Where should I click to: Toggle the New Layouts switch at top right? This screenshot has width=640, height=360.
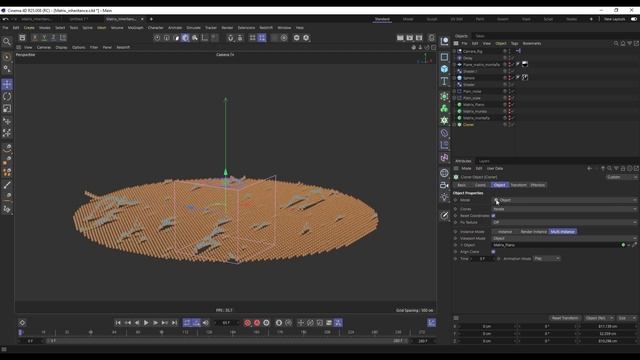(633, 19)
